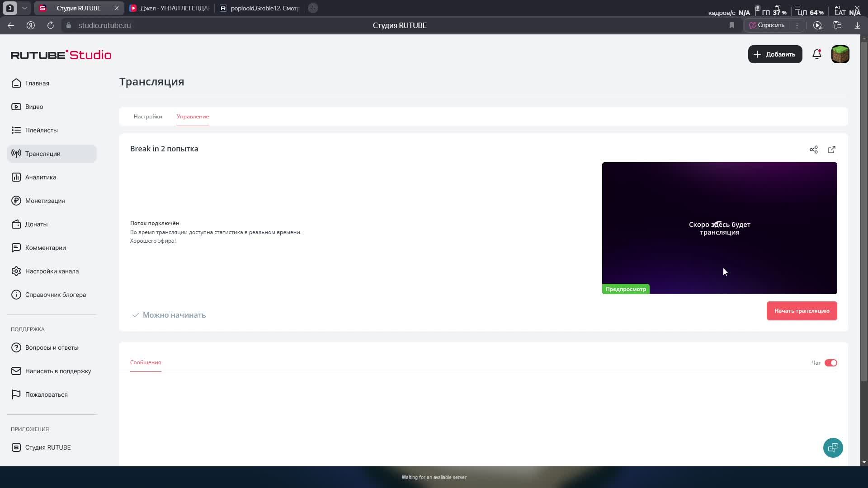The image size is (868, 488).
Task: Click the Добавить button
Action: tap(775, 54)
